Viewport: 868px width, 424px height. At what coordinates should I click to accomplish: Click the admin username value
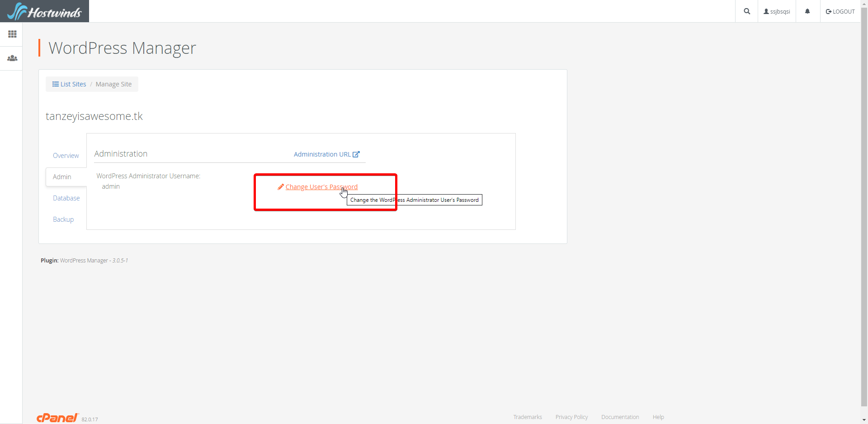111,186
